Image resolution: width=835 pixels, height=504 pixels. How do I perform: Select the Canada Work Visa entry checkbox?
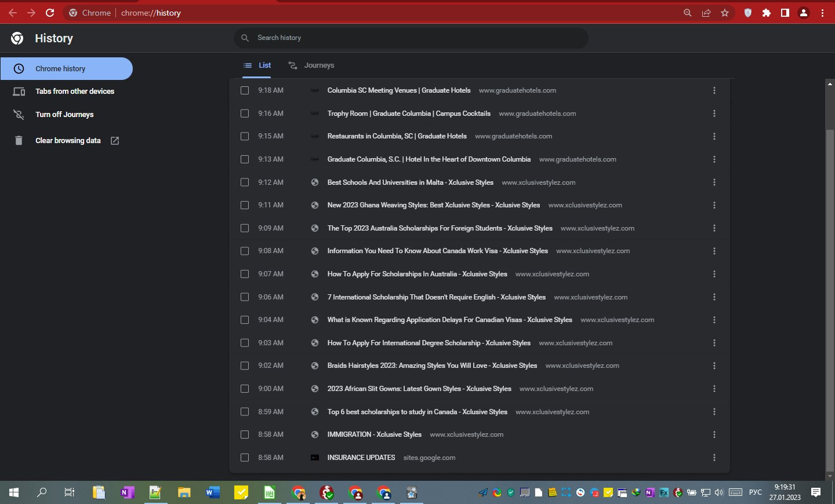(x=245, y=251)
